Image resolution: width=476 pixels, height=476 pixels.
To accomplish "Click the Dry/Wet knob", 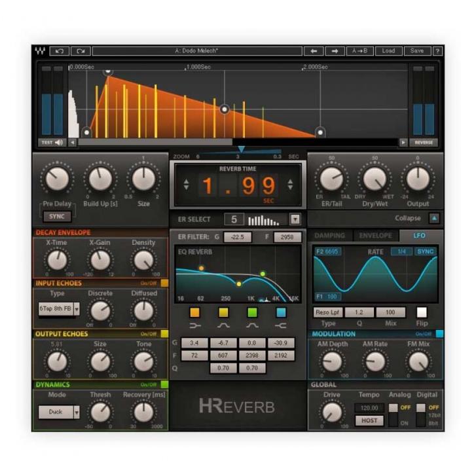I will pyautogui.click(x=375, y=179).
